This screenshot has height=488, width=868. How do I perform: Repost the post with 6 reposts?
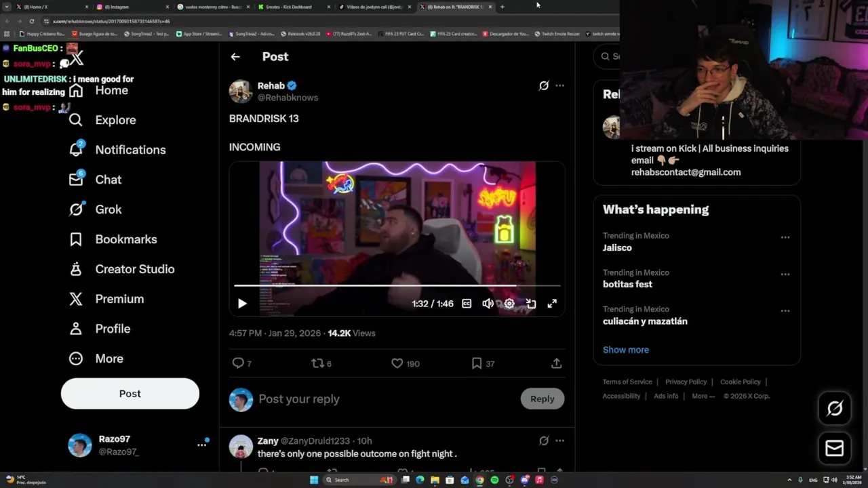(x=317, y=363)
